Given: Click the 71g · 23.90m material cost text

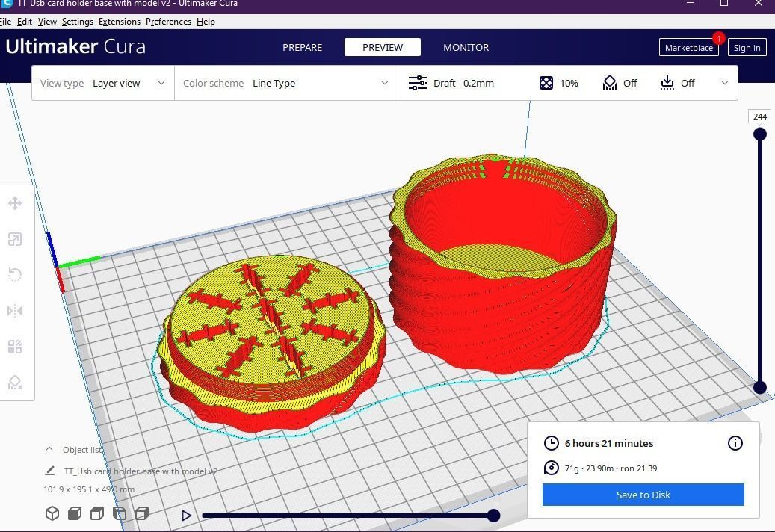Looking at the screenshot, I should [611, 468].
